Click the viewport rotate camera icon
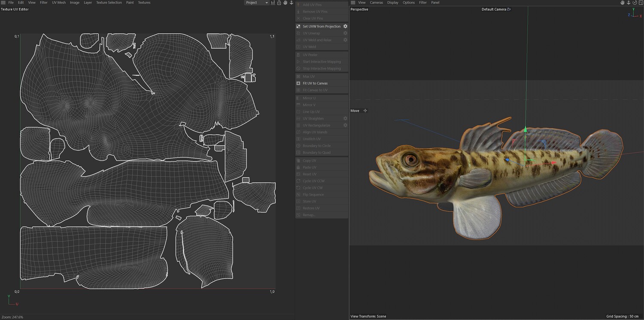 (x=634, y=3)
